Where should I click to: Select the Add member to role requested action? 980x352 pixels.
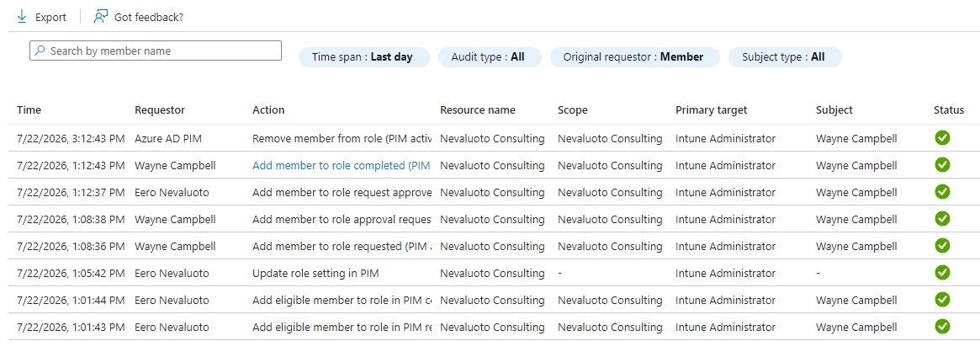point(342,247)
